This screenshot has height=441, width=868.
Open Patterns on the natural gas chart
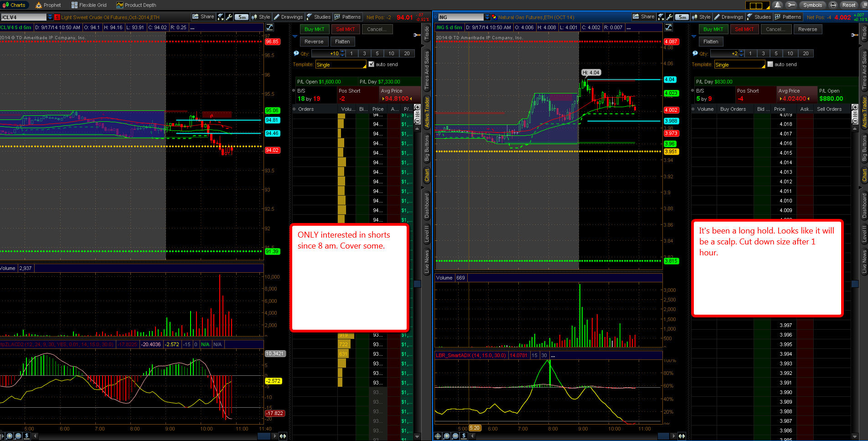pyautogui.click(x=788, y=17)
